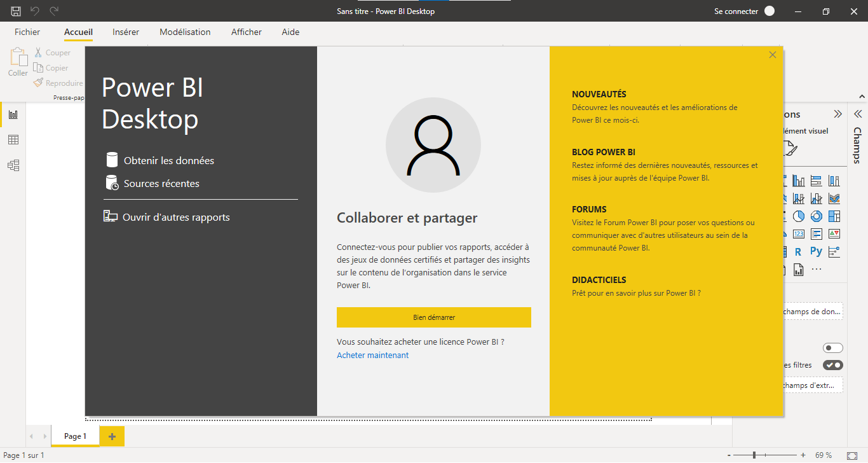Viewport: 868px width, 463px height.
Task: Click the vertical Champs pane label
Action: [x=857, y=146]
